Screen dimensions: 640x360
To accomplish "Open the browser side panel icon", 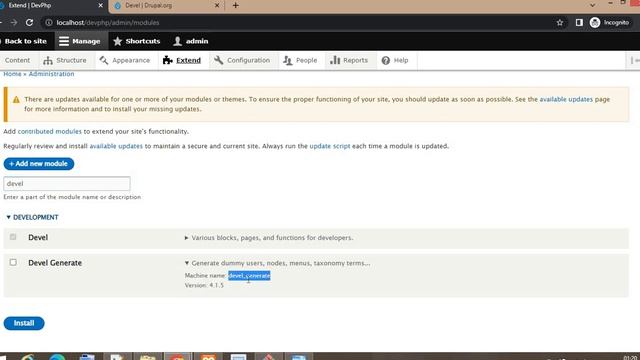I will point(579,22).
